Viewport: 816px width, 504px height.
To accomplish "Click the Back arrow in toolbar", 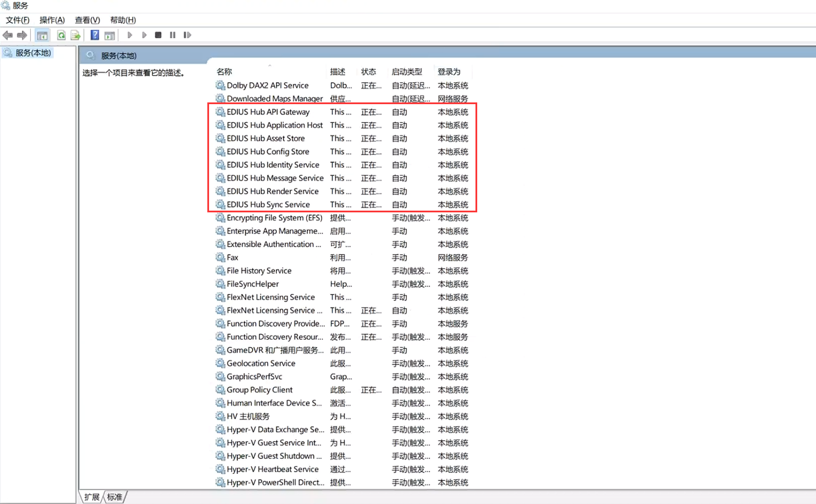I will point(8,35).
